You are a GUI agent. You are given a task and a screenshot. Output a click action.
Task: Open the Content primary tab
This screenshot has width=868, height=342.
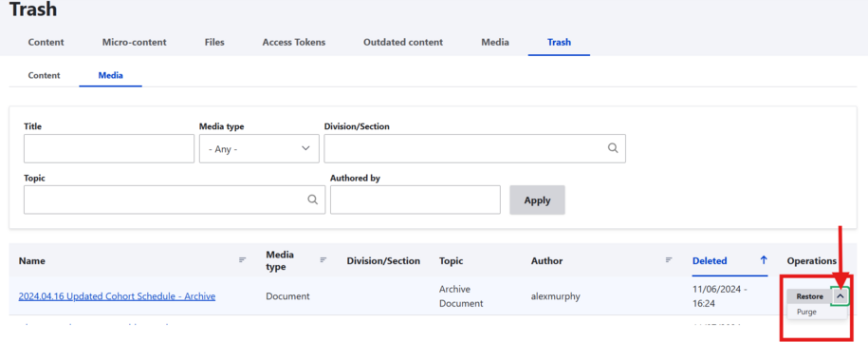point(46,42)
